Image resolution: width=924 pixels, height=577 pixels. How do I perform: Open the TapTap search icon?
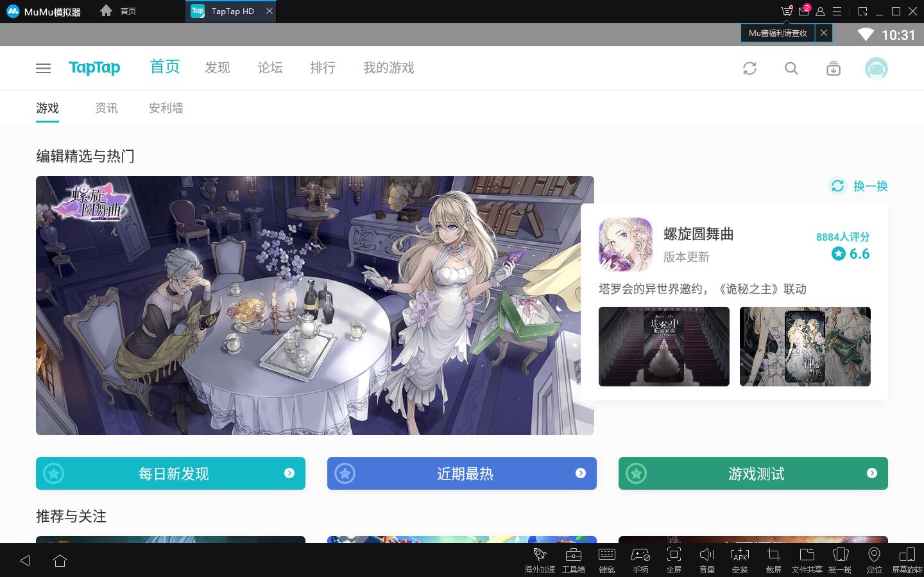[791, 68]
